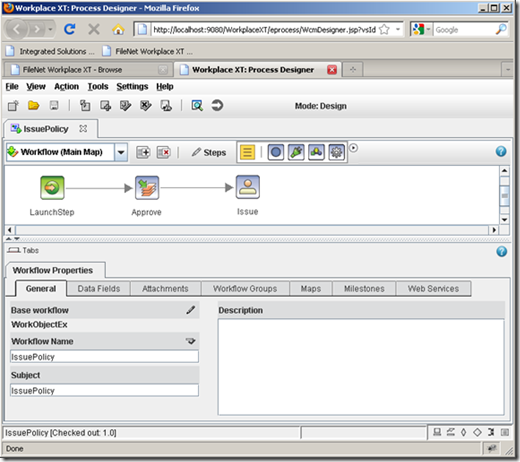520x462 pixels.
Task: Click the toolbar icon right after the Save disk icon
Action: point(85,106)
